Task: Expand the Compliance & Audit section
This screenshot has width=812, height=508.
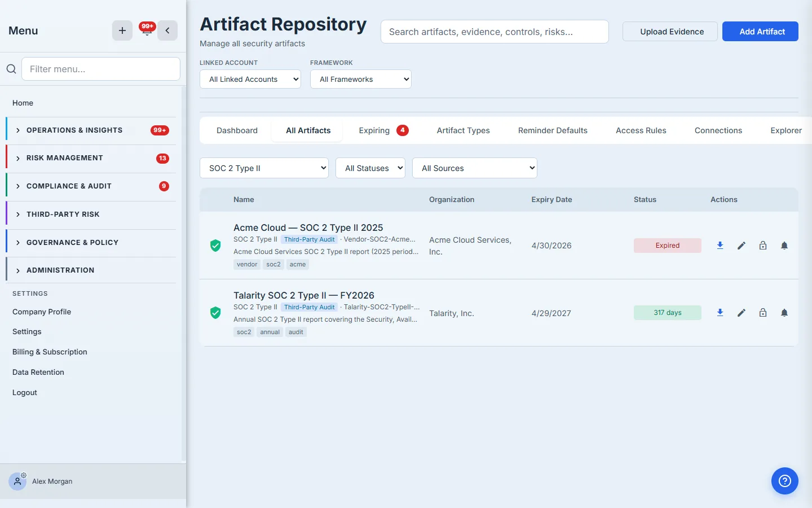Action: (91, 186)
